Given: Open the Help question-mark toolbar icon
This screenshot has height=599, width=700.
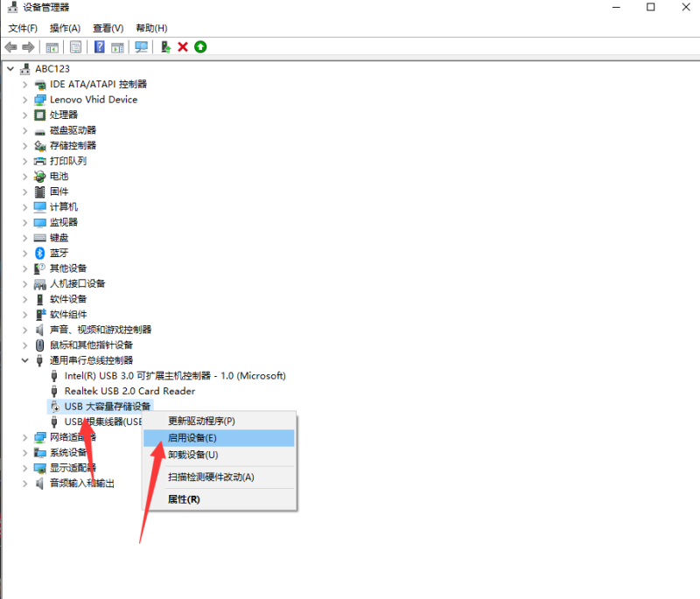Looking at the screenshot, I should 100,47.
